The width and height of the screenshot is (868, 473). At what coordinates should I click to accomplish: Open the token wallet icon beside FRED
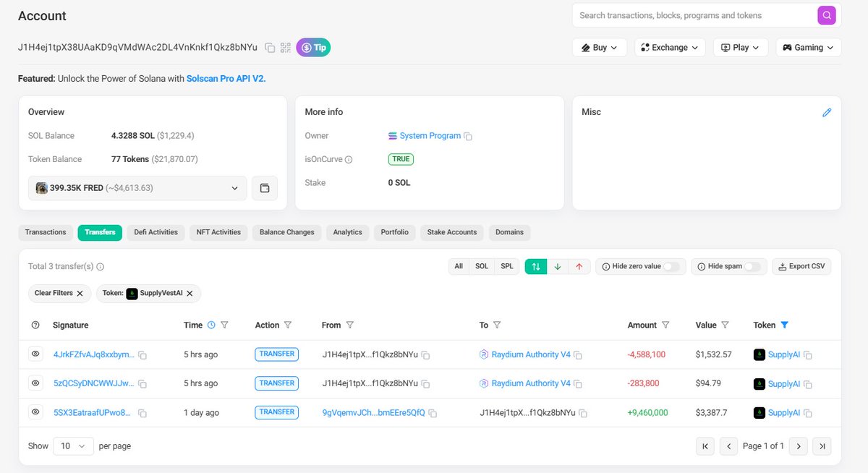pos(265,188)
